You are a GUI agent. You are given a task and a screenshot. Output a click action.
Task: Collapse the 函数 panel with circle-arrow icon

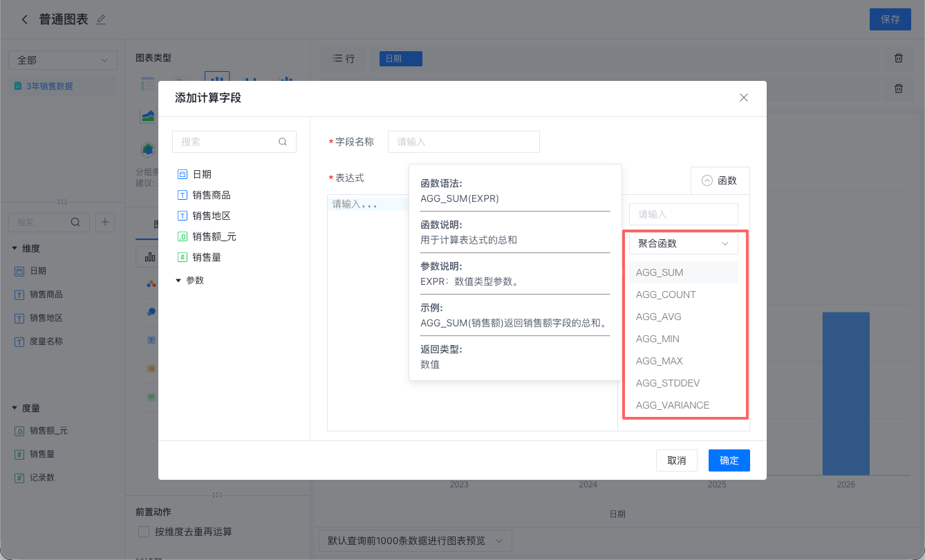coord(707,180)
